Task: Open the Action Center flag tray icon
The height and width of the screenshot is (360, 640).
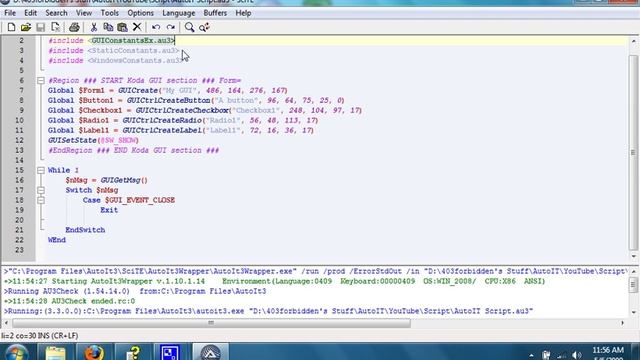Action: [x=546, y=355]
